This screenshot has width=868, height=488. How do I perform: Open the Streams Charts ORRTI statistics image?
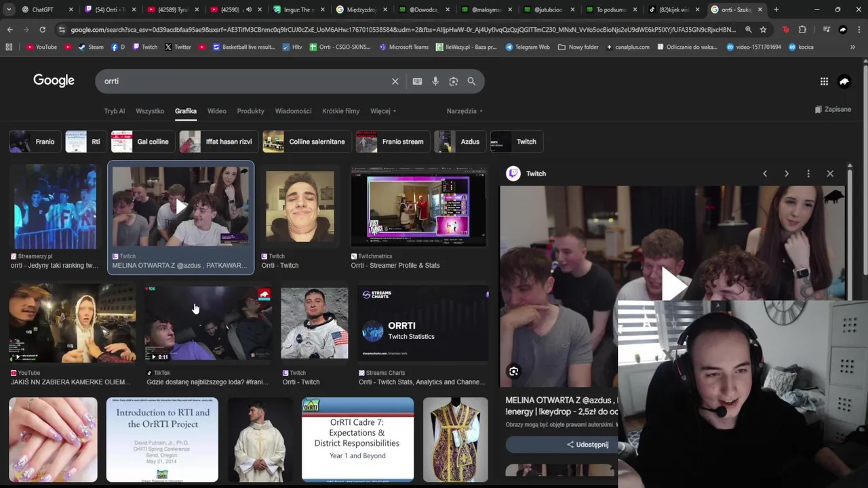pyautogui.click(x=422, y=323)
